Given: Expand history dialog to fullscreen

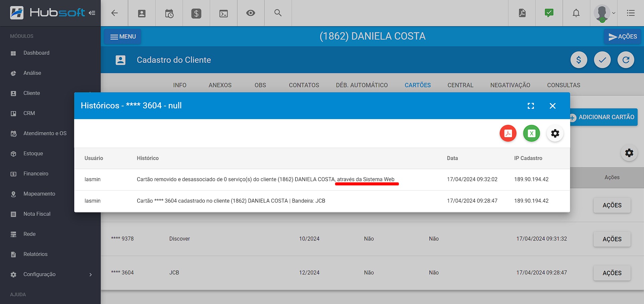Looking at the screenshot, I should (x=531, y=106).
